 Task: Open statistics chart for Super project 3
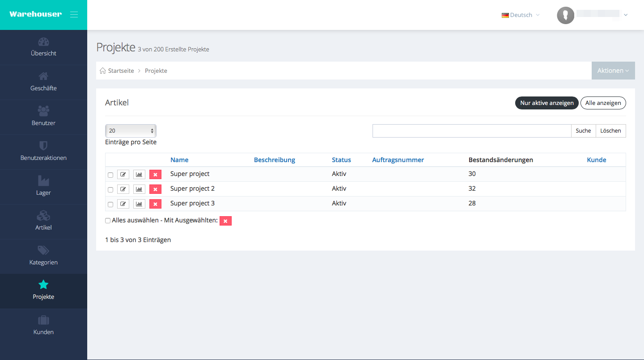click(x=139, y=204)
